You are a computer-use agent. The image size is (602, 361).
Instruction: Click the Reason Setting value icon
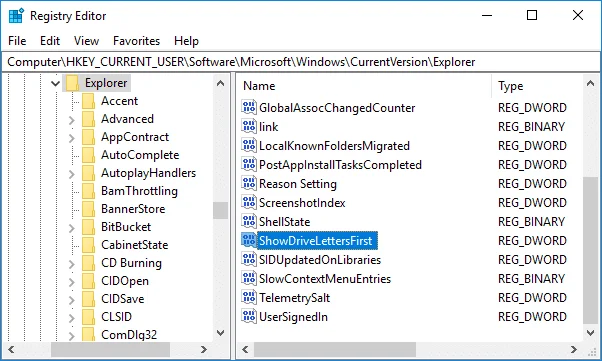coord(249,183)
